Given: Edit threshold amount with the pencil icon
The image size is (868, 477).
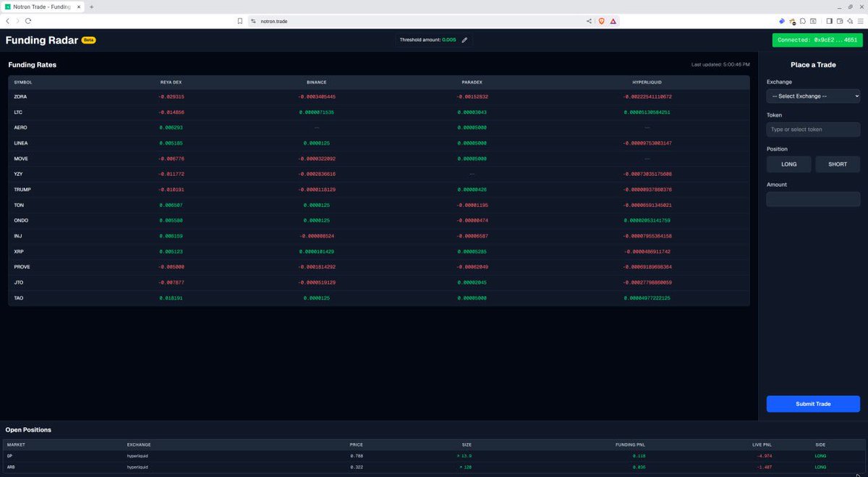Looking at the screenshot, I should [x=464, y=40].
